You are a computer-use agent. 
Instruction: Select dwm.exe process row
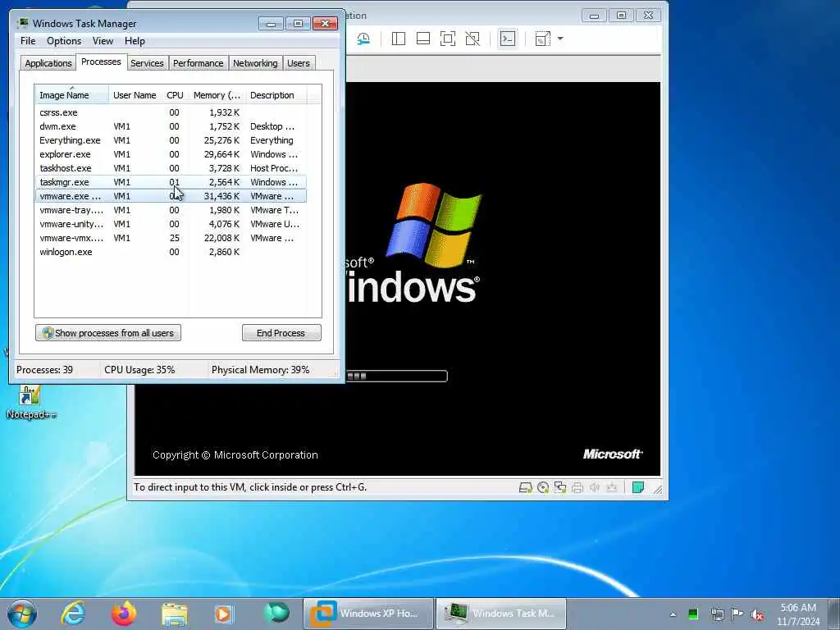pyautogui.click(x=171, y=126)
